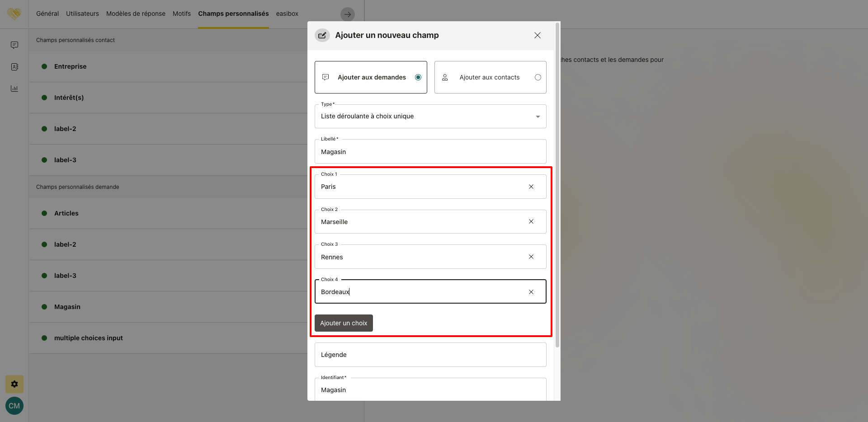Open the statistics chart icon in sidebar
The height and width of the screenshot is (422, 868).
coord(14,89)
